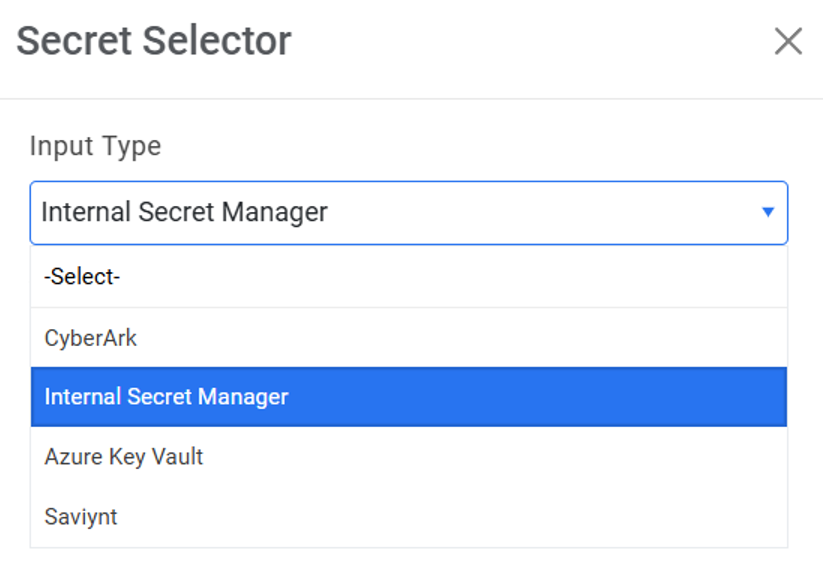Keep Internal Secret Manager in the options list
Screen dimensions: 823x567
(x=166, y=397)
